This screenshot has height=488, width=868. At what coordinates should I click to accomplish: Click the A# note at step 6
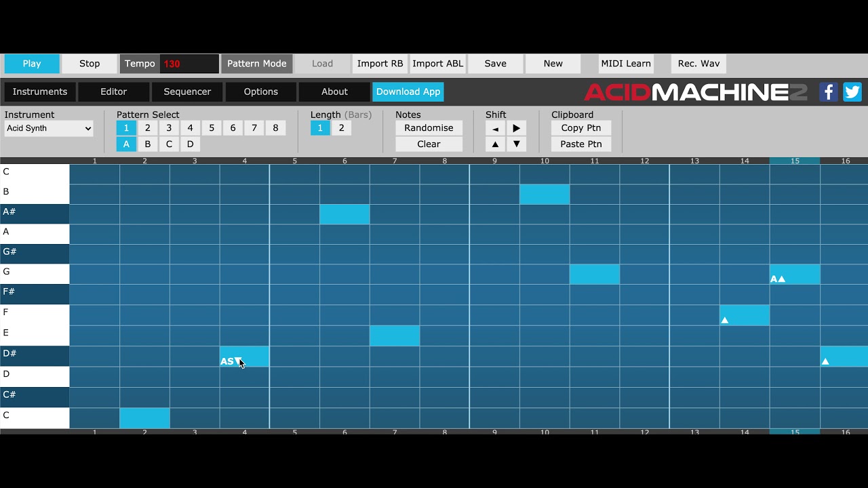(x=344, y=214)
